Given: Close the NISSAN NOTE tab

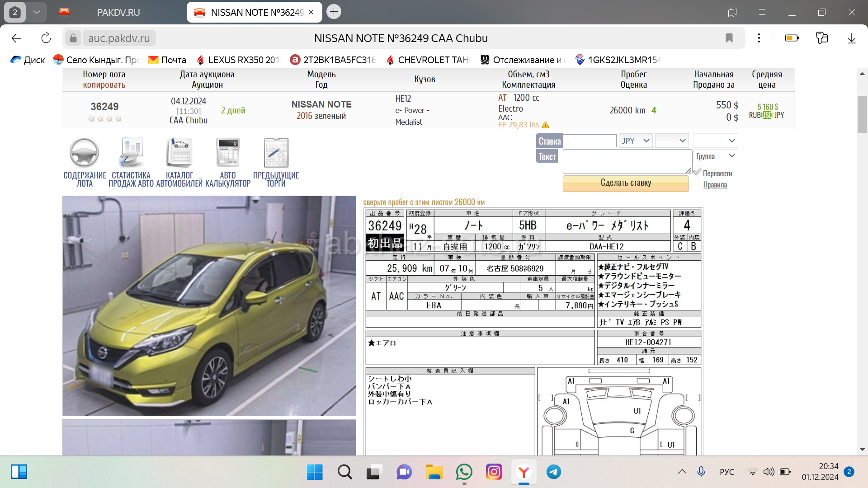Looking at the screenshot, I should click(311, 12).
